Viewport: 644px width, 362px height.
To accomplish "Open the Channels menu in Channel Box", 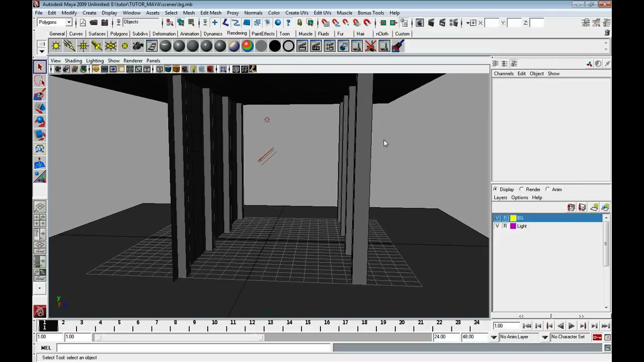I will 504,74.
